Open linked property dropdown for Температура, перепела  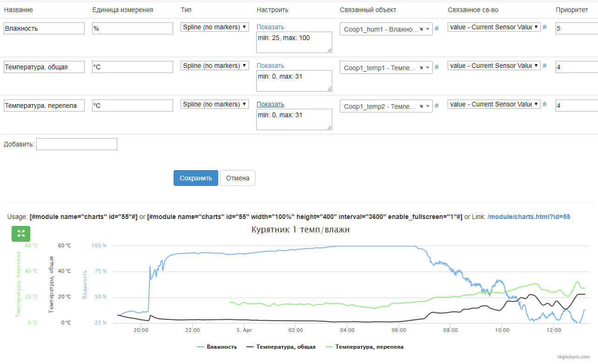pyautogui.click(x=494, y=104)
